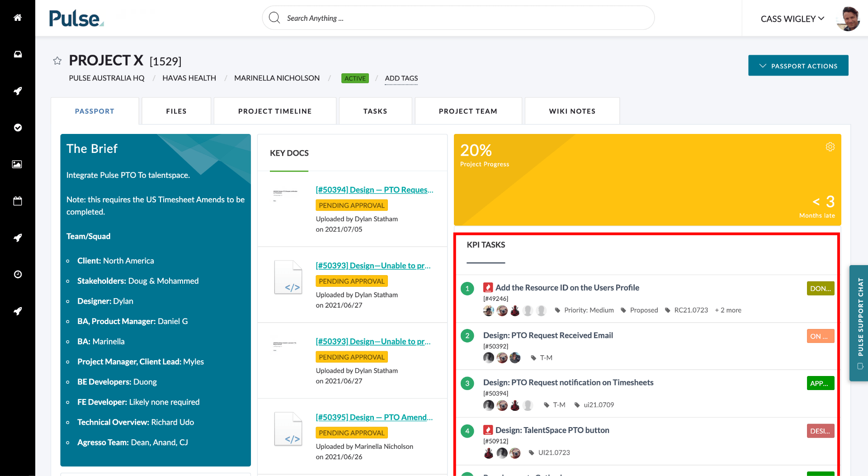Click the DESI... status on task 4
Screen dimensions: 868x476
point(821,431)
